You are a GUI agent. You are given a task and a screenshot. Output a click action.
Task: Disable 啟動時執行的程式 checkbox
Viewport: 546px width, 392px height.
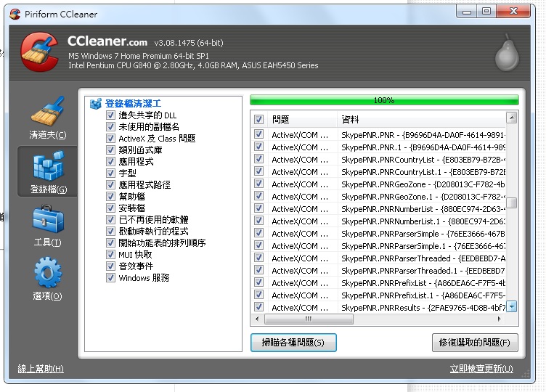point(110,231)
